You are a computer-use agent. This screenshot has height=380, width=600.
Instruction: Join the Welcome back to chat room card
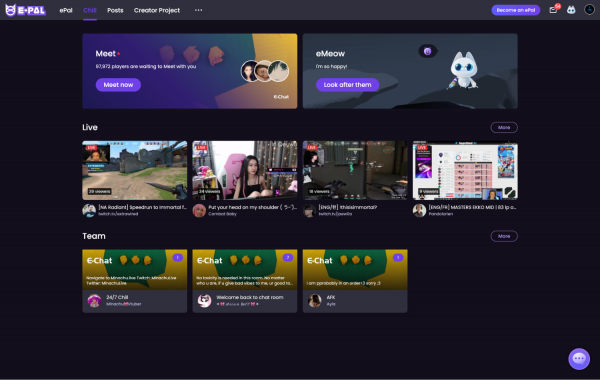click(245, 281)
